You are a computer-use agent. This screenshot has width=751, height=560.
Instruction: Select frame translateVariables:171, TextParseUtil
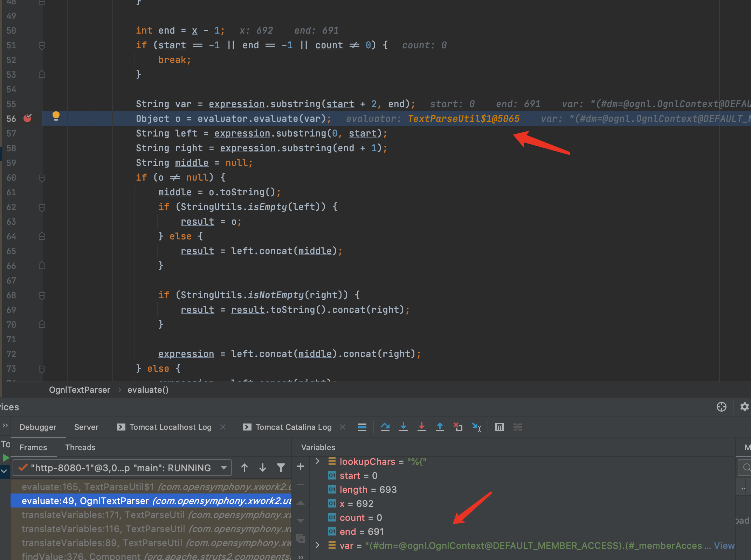coord(151,515)
